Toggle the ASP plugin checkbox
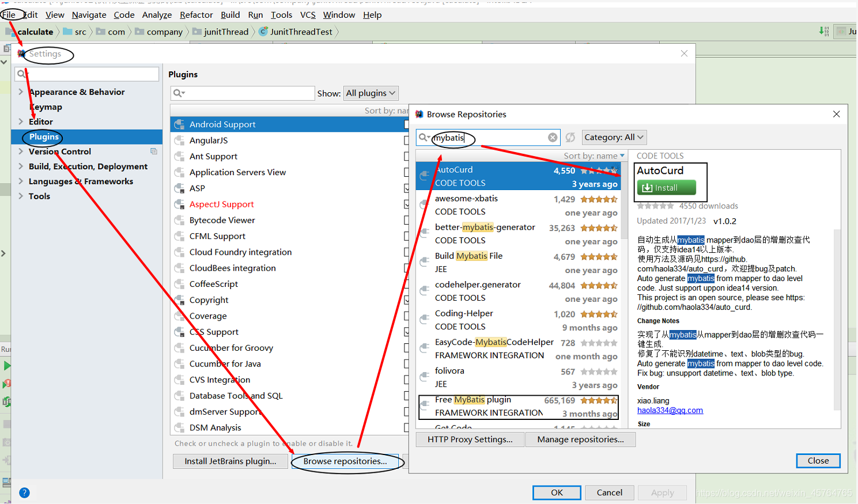This screenshot has width=858, height=504. point(406,188)
